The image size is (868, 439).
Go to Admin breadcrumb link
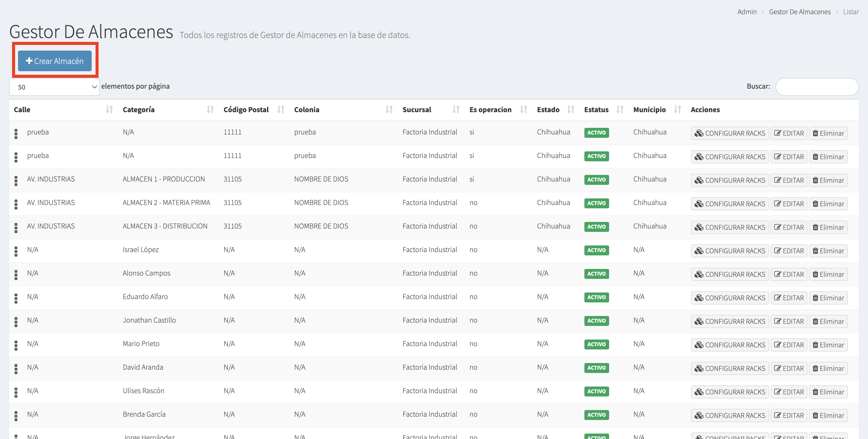tap(747, 12)
